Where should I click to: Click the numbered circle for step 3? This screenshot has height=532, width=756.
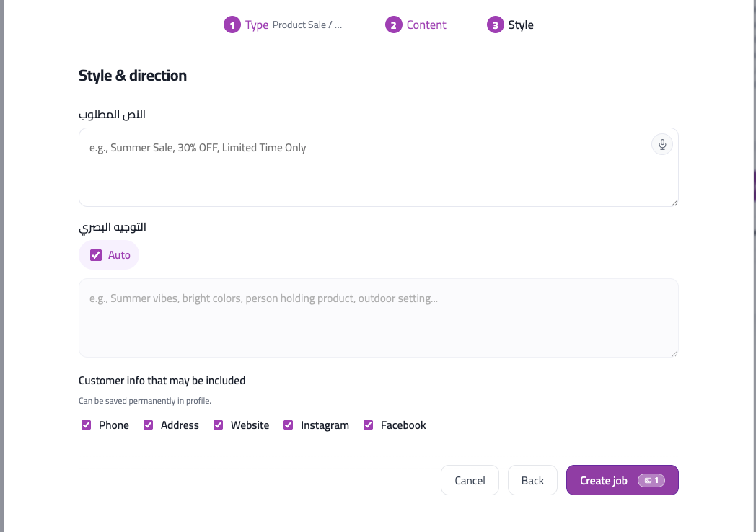pos(495,24)
